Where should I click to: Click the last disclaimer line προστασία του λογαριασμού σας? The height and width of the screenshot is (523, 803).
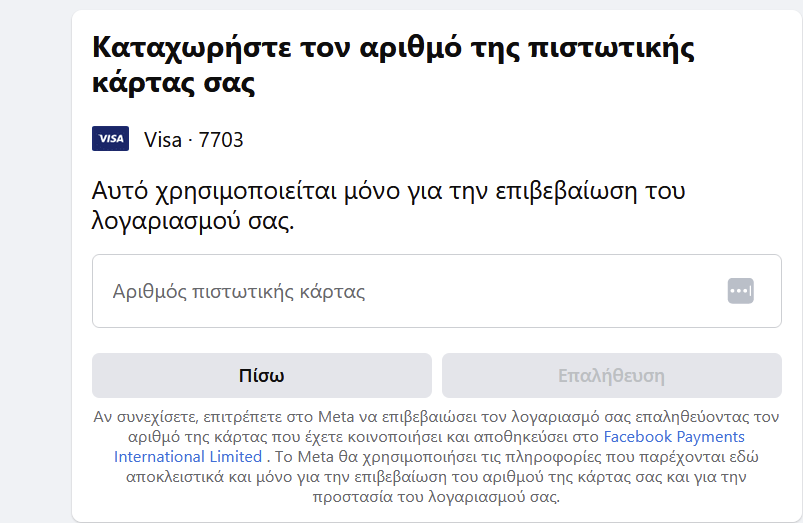[436, 496]
